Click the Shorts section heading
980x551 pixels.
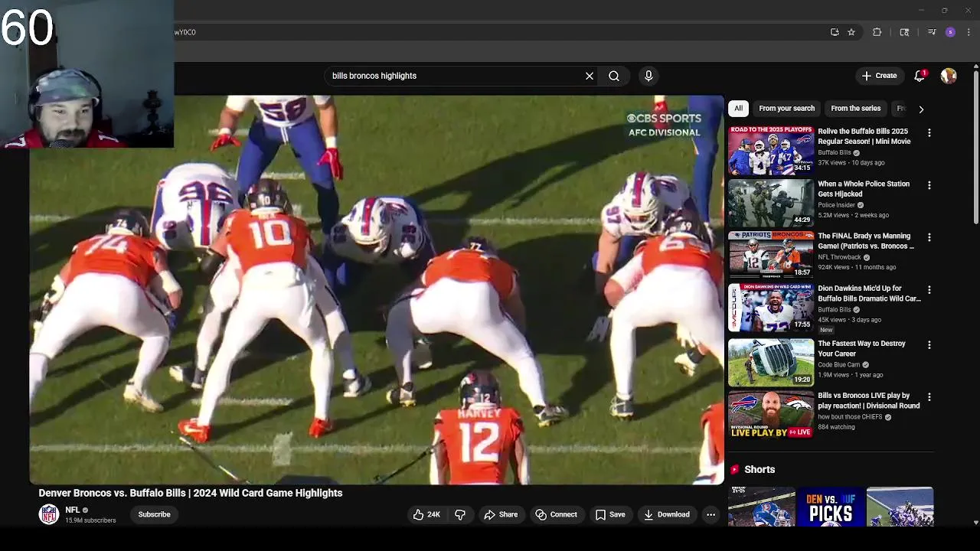pos(759,469)
